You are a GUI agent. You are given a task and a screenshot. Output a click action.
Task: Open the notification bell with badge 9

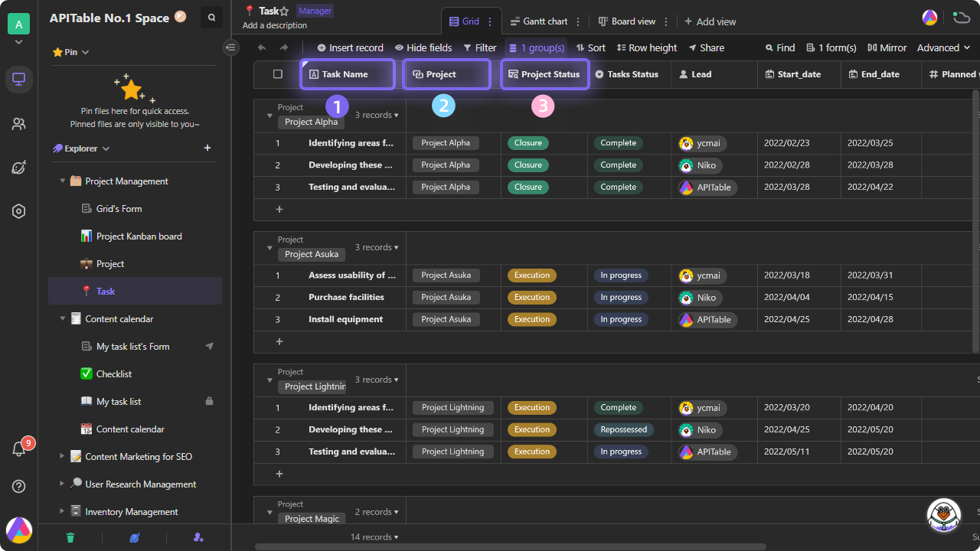click(x=19, y=449)
